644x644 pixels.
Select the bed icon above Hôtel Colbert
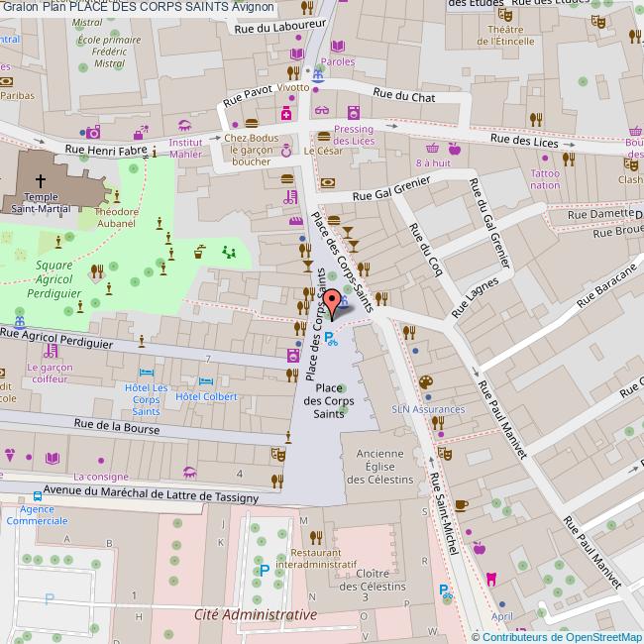coord(206,380)
